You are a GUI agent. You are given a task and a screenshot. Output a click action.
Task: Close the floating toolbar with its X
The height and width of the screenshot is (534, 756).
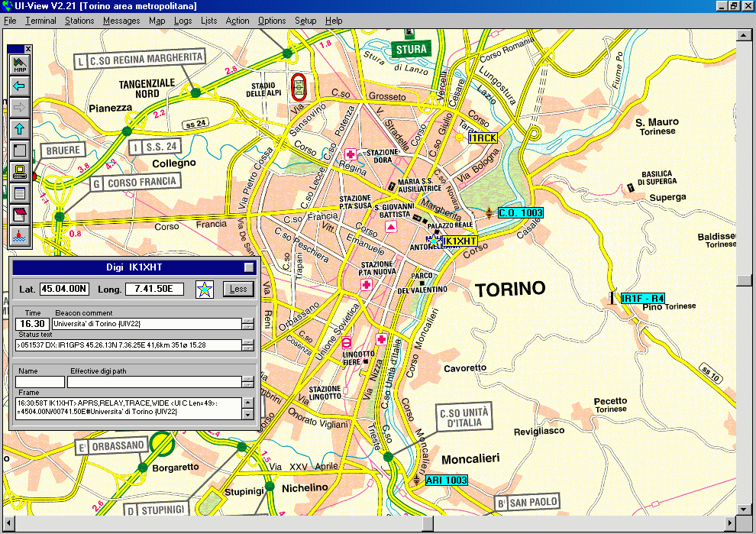[28, 49]
